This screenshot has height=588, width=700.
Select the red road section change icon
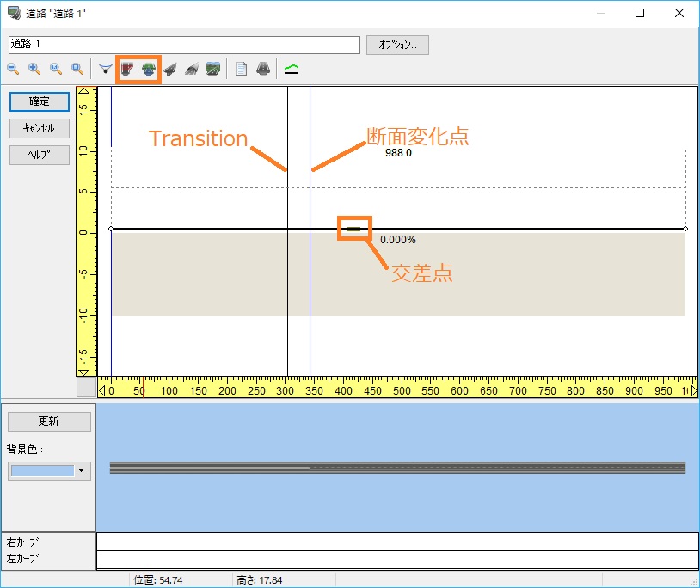tap(127, 69)
